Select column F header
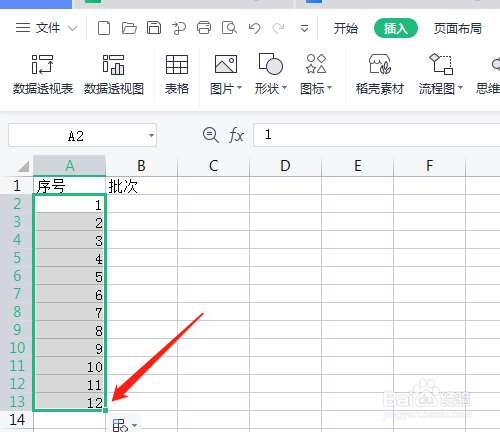The image size is (500, 432). 429,166
